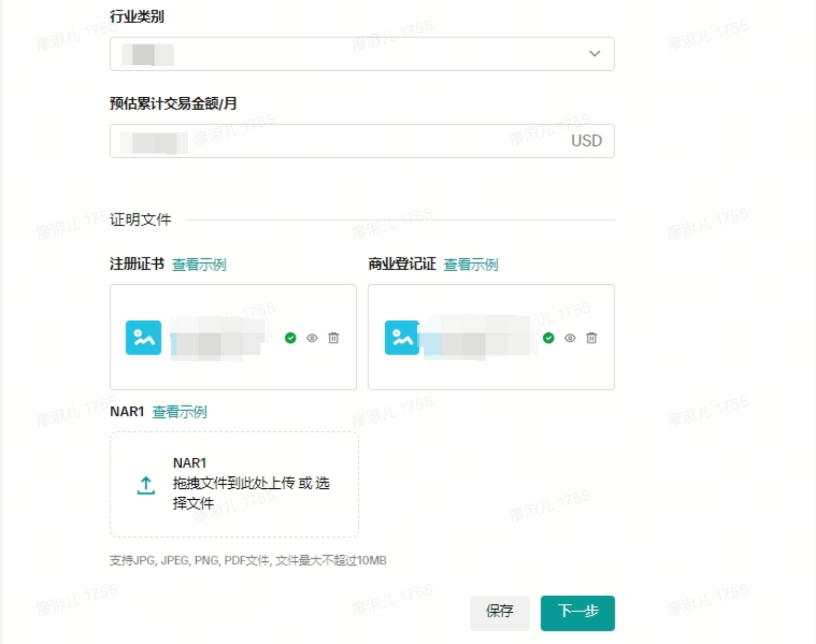This screenshot has height=644, width=816.
Task: Delete the uploaded 商业登记证 file
Action: point(591,338)
